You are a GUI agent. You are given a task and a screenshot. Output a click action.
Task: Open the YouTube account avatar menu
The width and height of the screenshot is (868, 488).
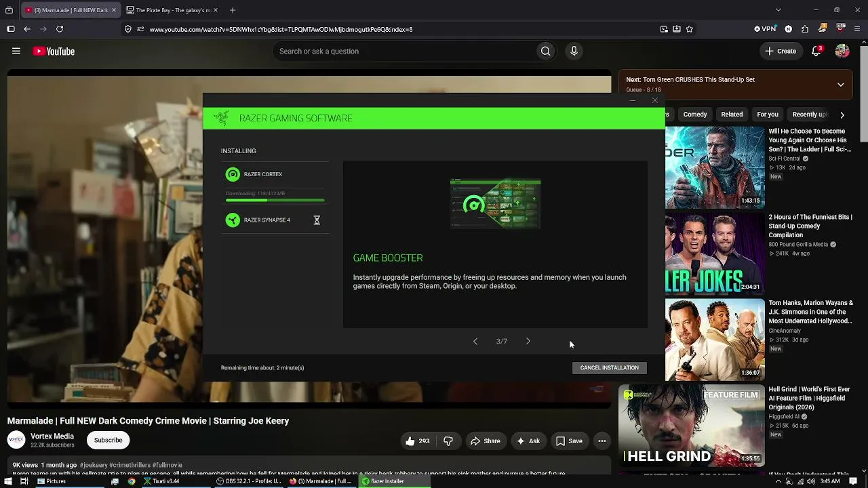click(842, 52)
